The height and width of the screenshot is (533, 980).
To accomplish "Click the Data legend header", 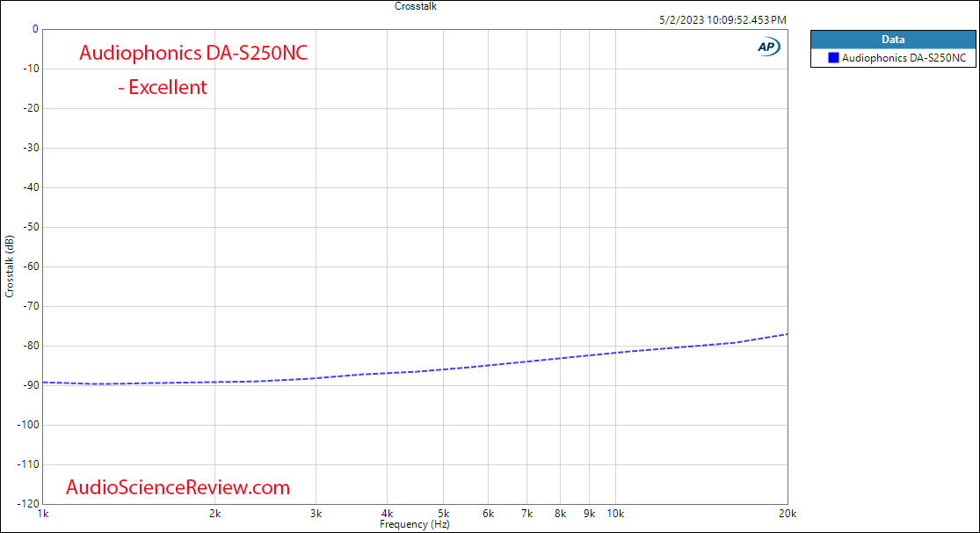I will 893,40.
